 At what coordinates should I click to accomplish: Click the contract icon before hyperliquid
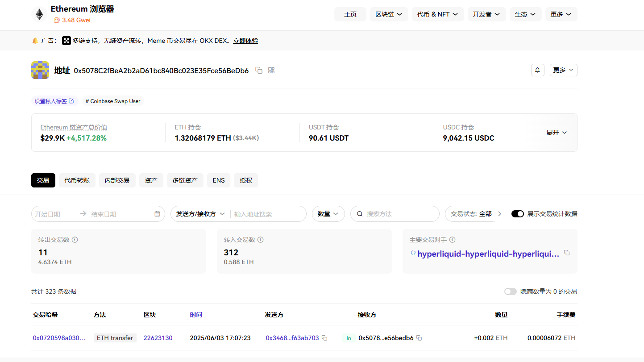[413, 253]
